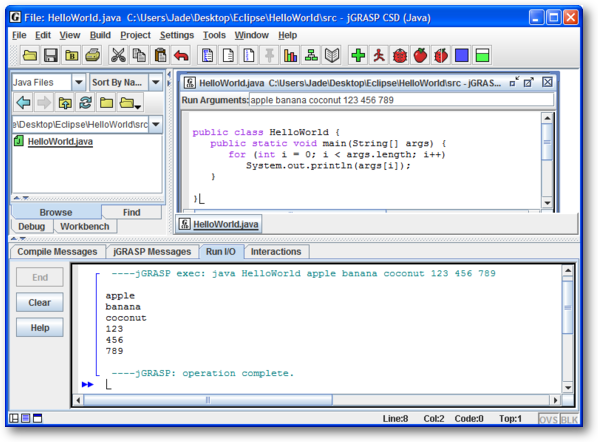Click the red apple Run Applet icon
This screenshot has width=598, height=442.
tap(420, 56)
